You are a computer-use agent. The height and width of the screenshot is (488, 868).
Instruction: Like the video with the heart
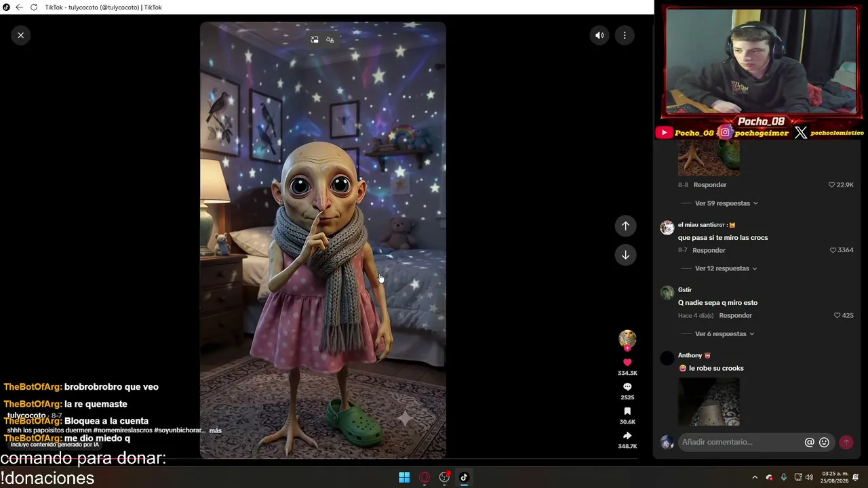tap(627, 363)
